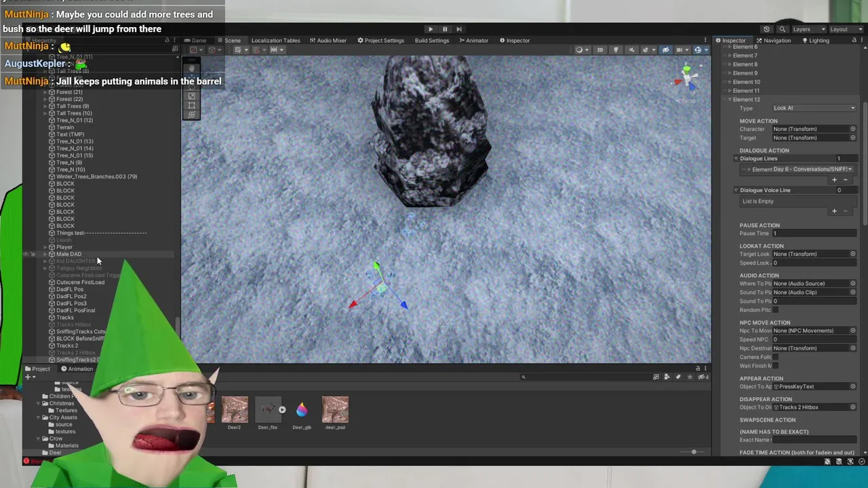Add a Dialogue Voice Line with plus
This screenshot has width=868, height=488.
click(x=834, y=211)
